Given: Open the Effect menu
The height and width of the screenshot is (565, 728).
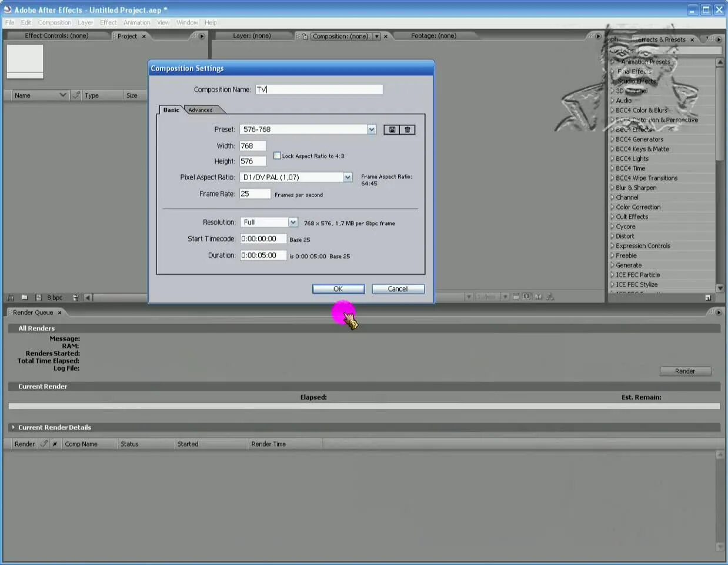Looking at the screenshot, I should click(108, 22).
